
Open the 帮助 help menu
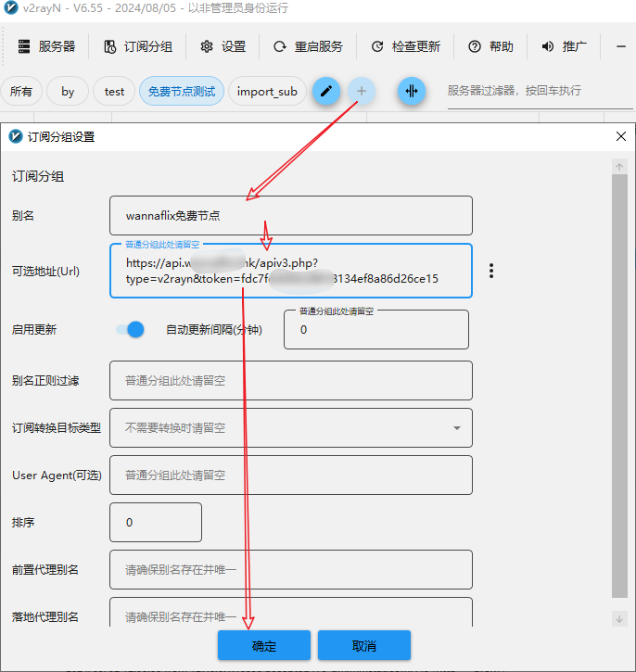(x=490, y=46)
